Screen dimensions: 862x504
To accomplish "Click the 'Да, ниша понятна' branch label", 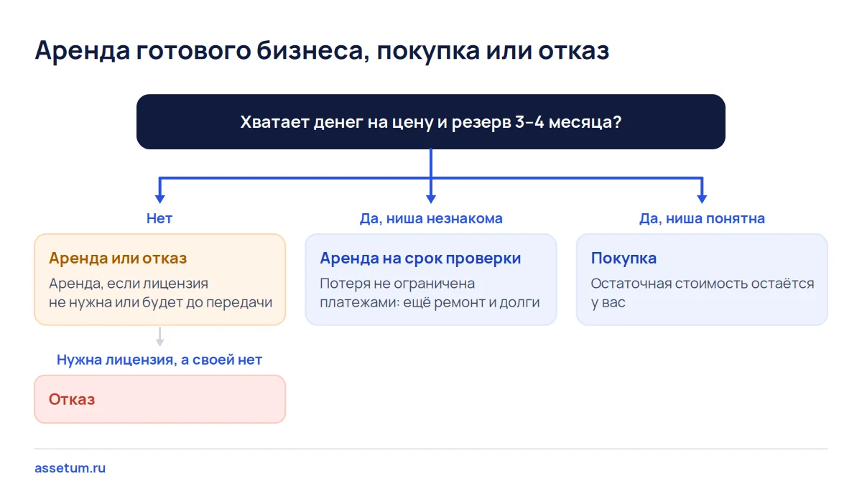I will pos(702,218).
